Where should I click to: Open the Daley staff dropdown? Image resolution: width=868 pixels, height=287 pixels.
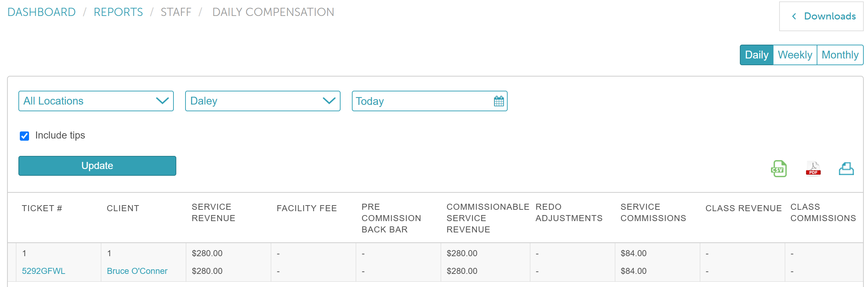coord(263,101)
